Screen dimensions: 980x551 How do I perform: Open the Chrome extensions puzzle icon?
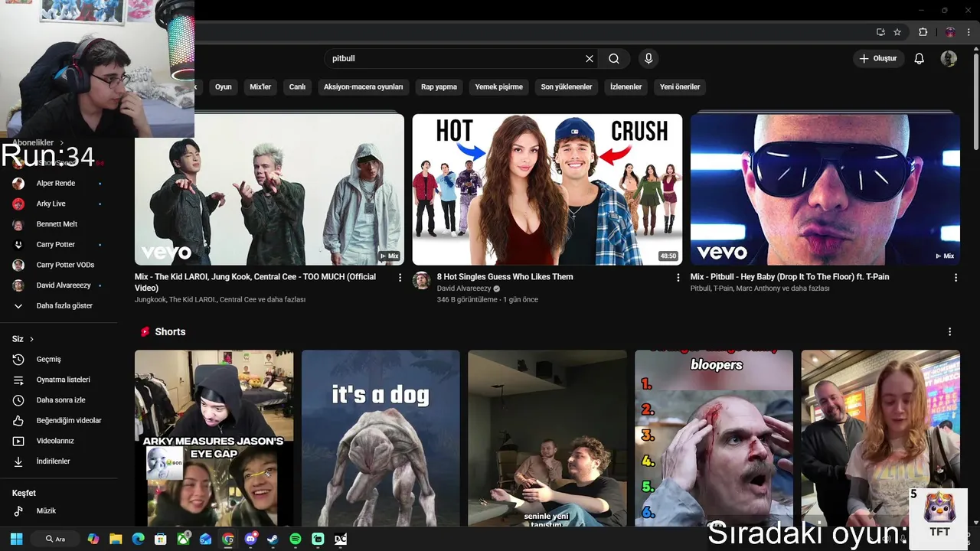coord(923,32)
